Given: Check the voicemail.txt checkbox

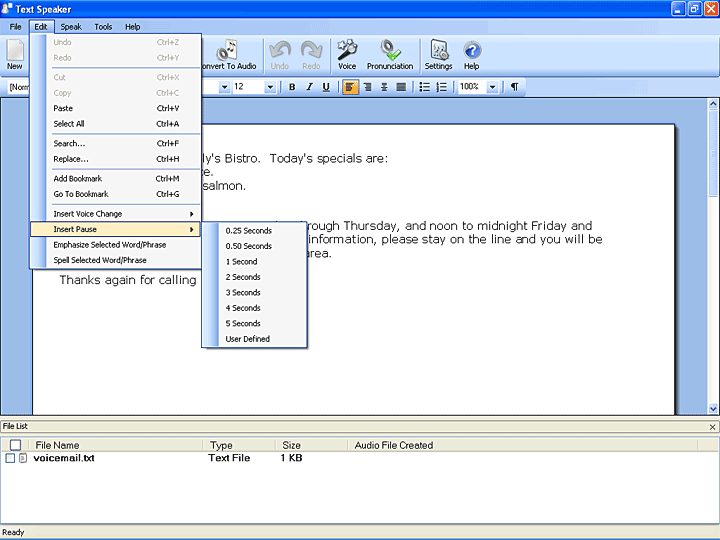Looking at the screenshot, I should (10, 458).
